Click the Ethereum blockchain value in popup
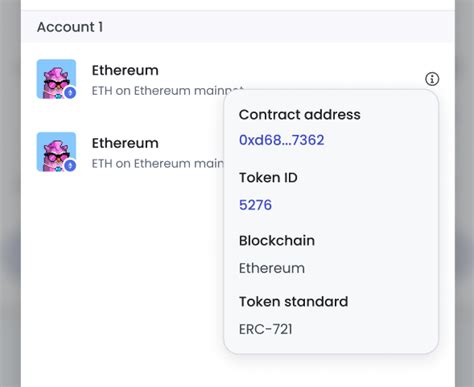Viewport: 474px width, 387px height. pos(272,268)
